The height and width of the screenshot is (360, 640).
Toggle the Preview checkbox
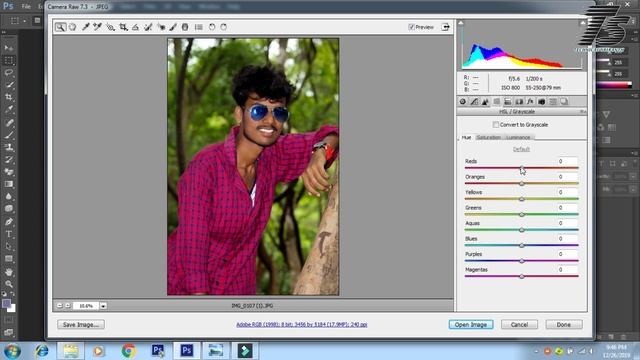(411, 27)
